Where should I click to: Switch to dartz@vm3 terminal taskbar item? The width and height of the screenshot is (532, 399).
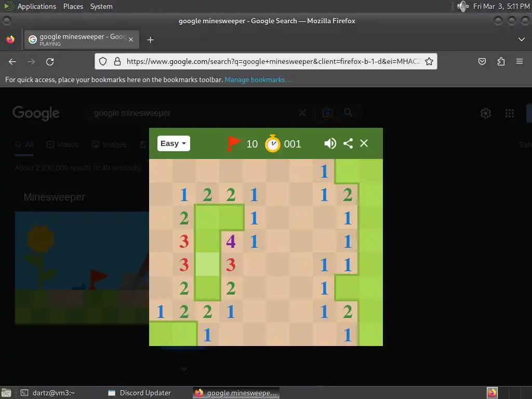[47, 393]
